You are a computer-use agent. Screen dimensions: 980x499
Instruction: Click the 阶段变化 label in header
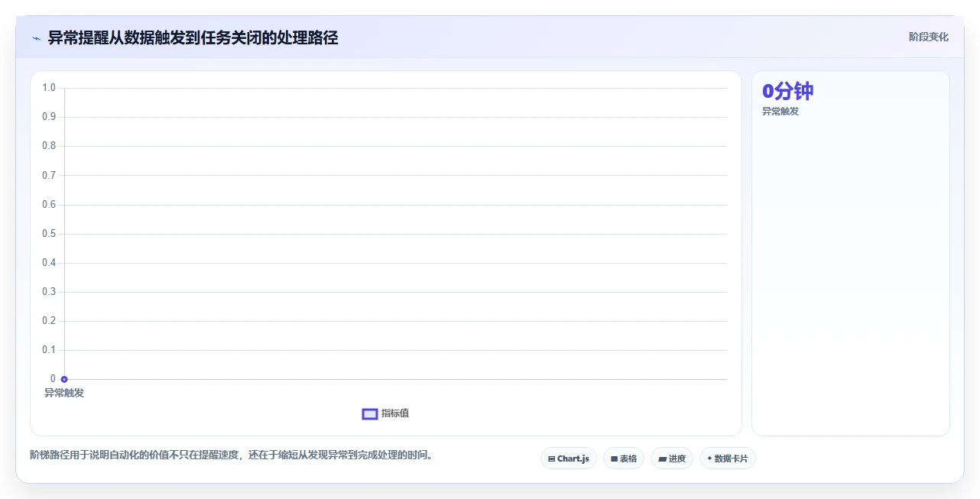pos(929,37)
